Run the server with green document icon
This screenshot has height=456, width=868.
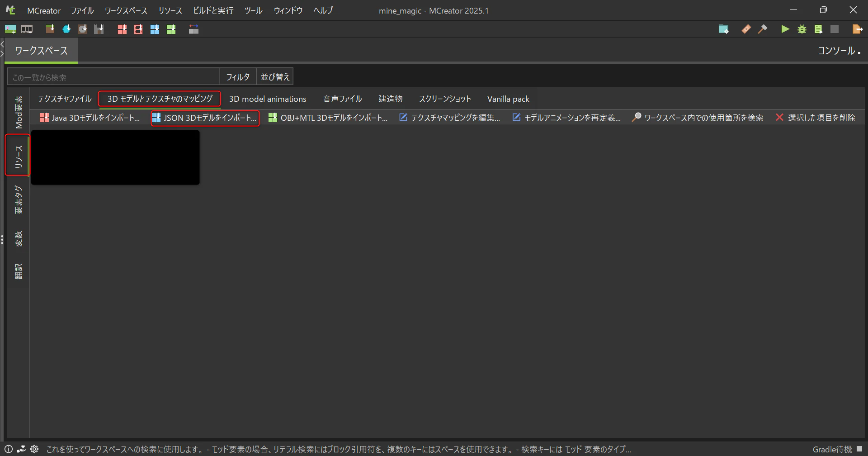click(x=818, y=29)
